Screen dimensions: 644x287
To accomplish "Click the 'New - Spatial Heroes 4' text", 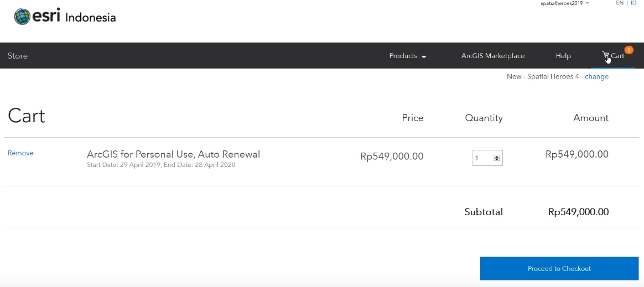I will tap(543, 77).
